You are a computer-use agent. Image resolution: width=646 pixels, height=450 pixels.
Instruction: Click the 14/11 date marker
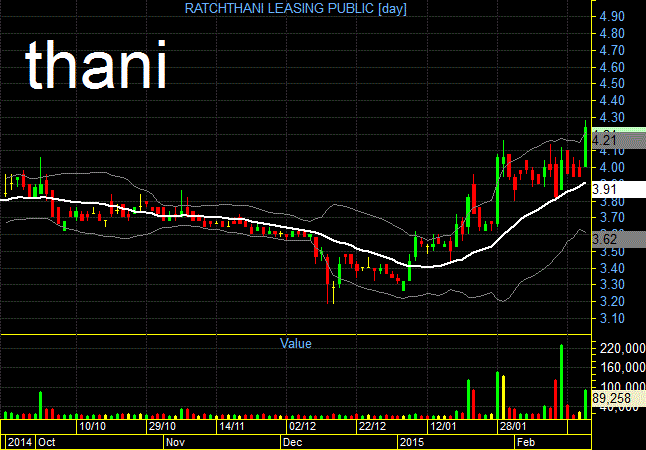pyautogui.click(x=232, y=426)
